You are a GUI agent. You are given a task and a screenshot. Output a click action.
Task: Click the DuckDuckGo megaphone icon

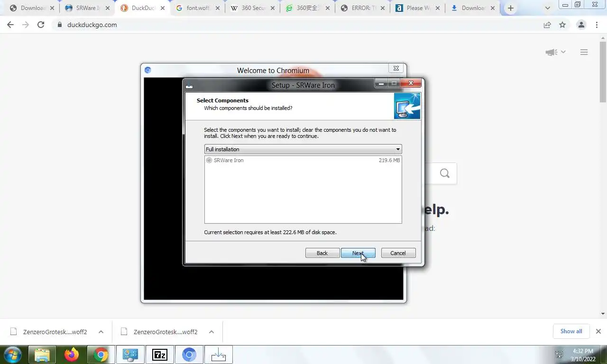tap(551, 52)
